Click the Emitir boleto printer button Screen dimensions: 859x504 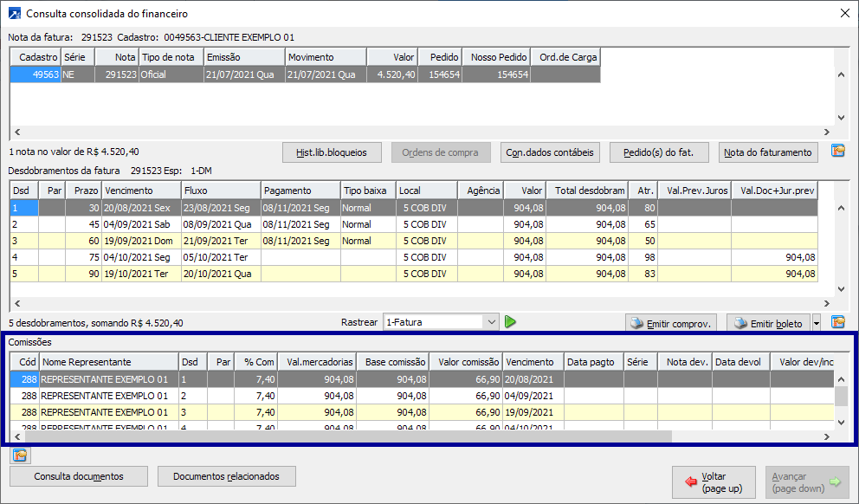point(767,324)
